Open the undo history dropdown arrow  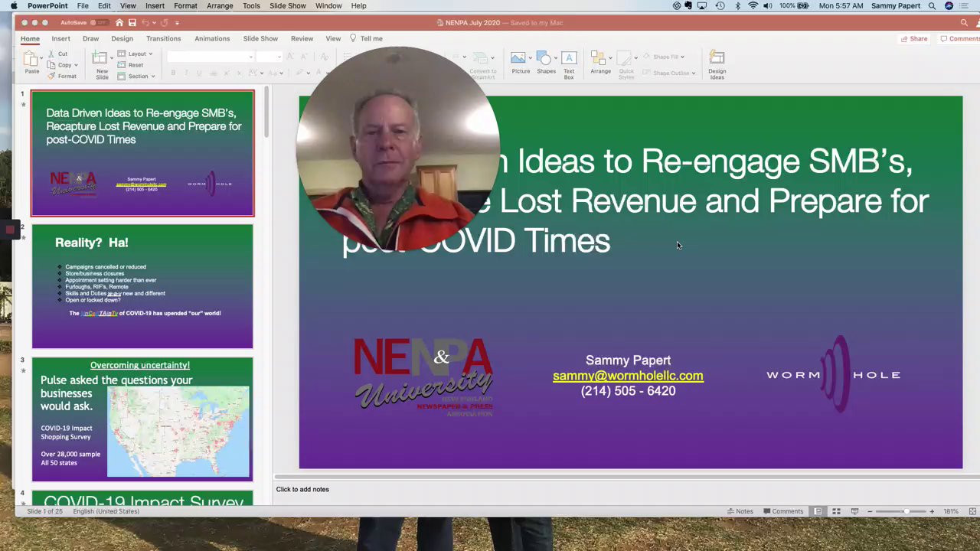tap(152, 23)
